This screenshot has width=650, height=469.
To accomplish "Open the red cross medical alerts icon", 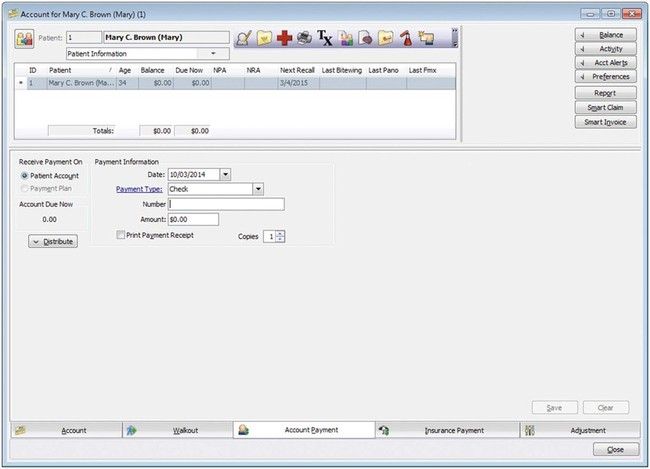I will [x=285, y=38].
